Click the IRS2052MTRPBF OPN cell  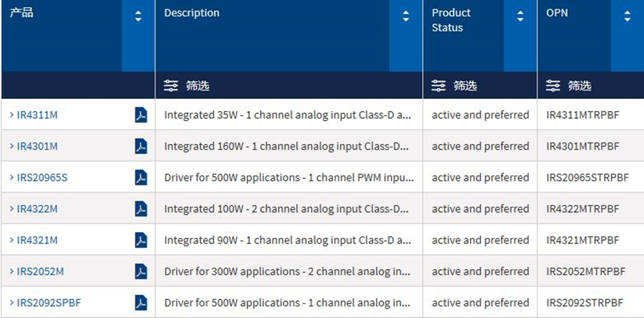coord(585,271)
